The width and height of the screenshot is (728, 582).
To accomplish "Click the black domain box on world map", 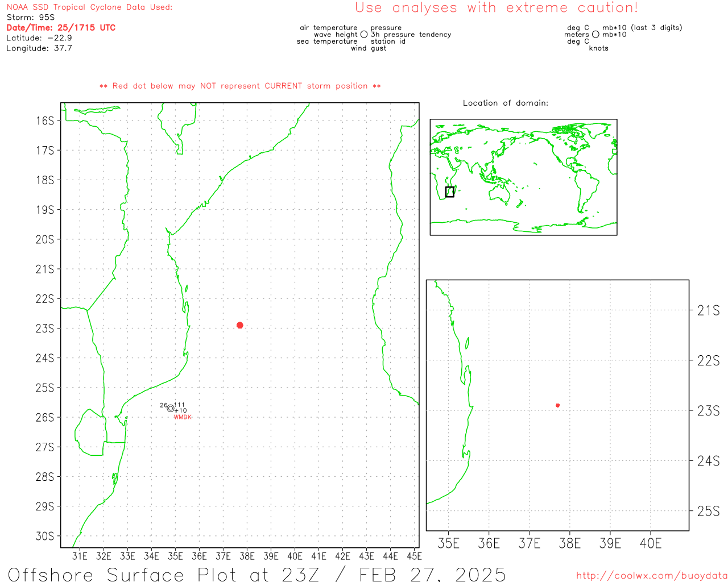I will tap(450, 192).
